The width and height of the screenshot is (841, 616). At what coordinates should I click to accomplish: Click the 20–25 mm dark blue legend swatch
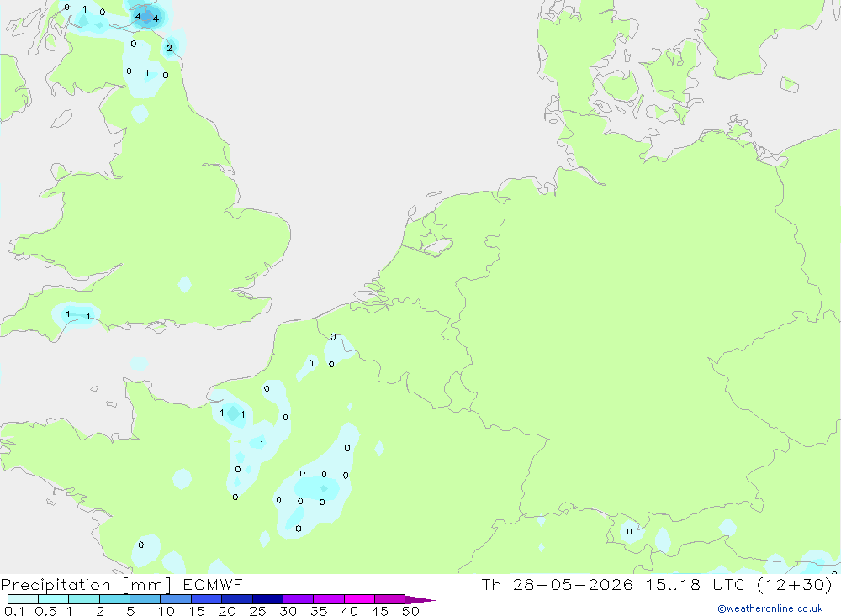(x=236, y=599)
